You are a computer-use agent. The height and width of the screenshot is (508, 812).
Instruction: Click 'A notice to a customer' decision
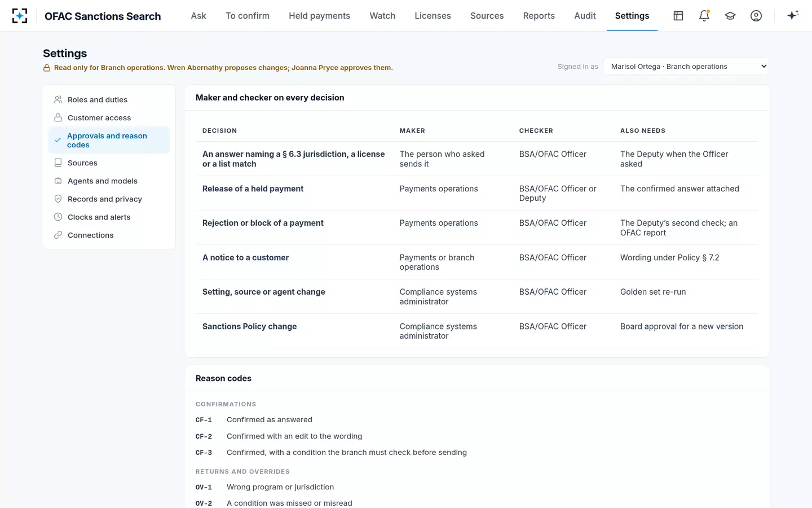click(245, 257)
